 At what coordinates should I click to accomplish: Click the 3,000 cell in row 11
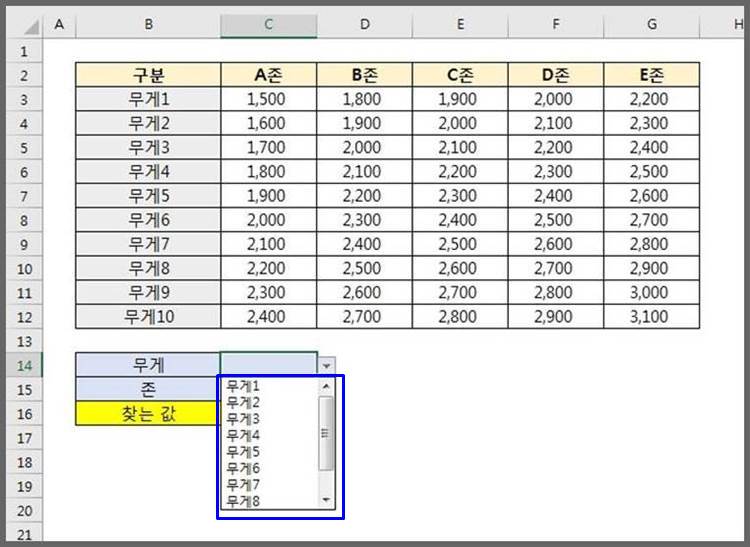[x=651, y=292]
